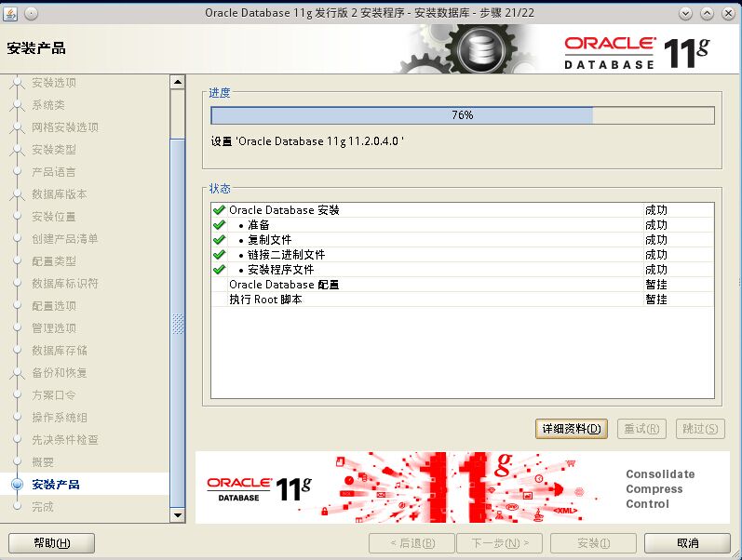Click the 后退(B) back button
The height and width of the screenshot is (560, 742).
(x=411, y=543)
